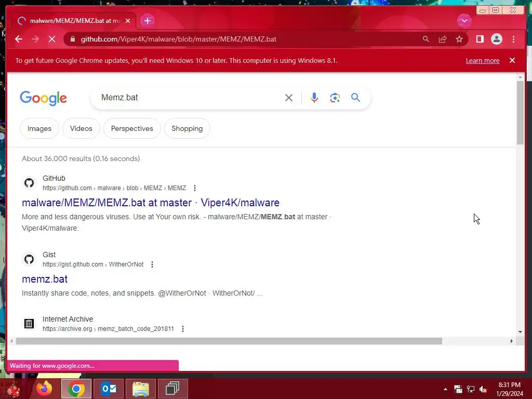Click the forward navigation arrow
This screenshot has width=532, height=399.
[x=35, y=39]
